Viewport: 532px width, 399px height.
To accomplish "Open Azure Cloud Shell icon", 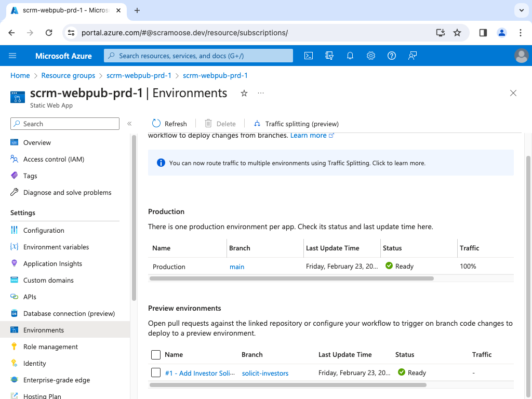I will click(x=309, y=56).
